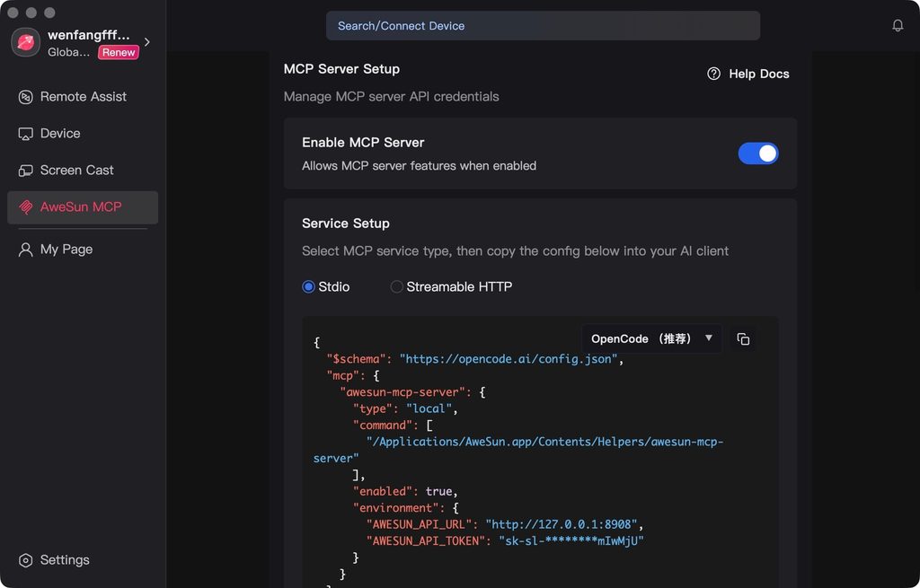Screen dimensions: 920x588
Task: Go to the Device section
Action: pos(83,134)
